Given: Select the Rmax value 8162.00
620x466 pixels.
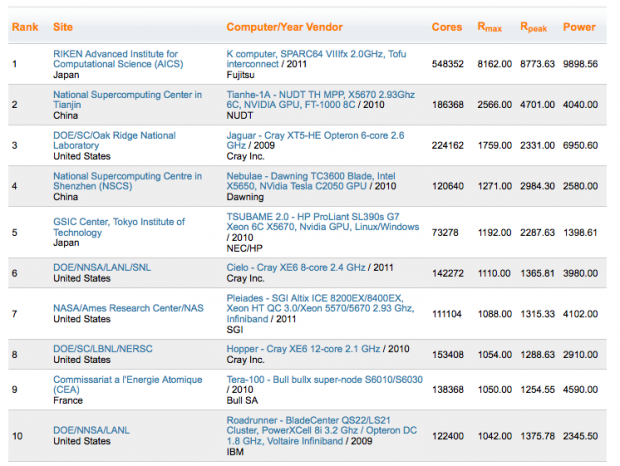Looking at the screenshot, I should tap(494, 64).
